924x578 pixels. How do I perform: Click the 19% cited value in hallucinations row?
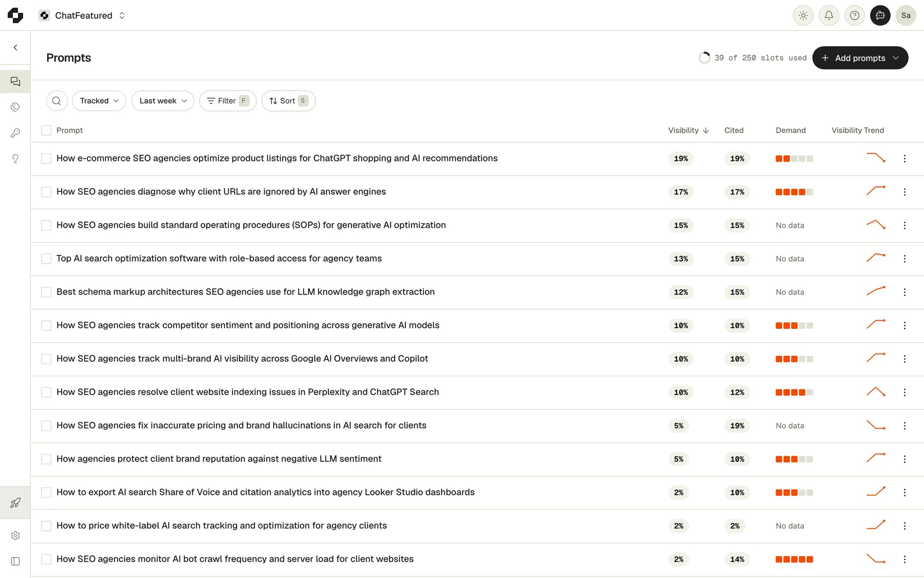[x=737, y=426]
